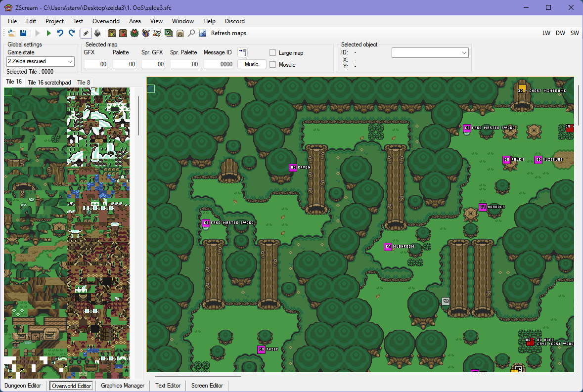The image size is (583, 392).
Task: Switch to the Tile 16 tab
Action: 14,82
